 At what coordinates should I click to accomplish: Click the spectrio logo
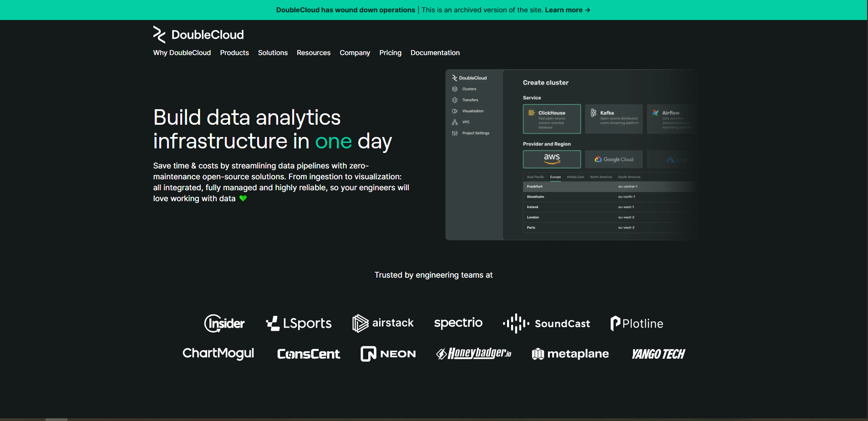[x=458, y=323]
